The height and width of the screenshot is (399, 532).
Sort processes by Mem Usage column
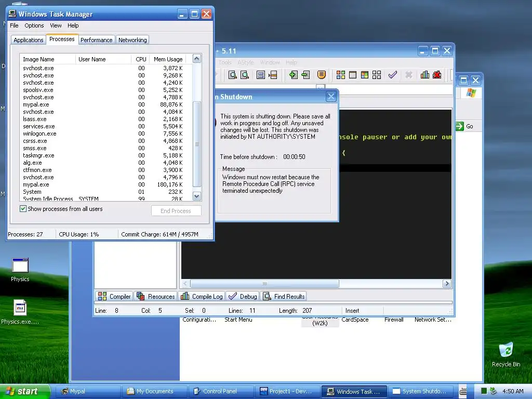point(168,59)
